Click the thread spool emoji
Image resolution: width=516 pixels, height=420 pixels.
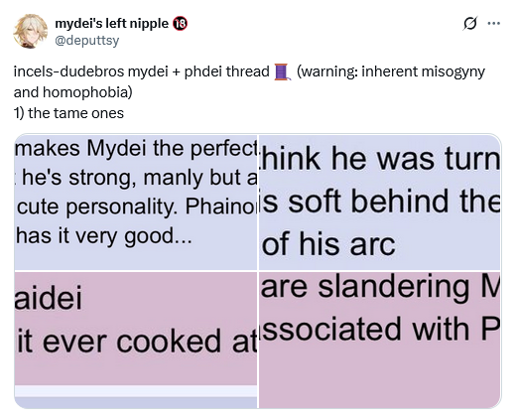(x=282, y=71)
